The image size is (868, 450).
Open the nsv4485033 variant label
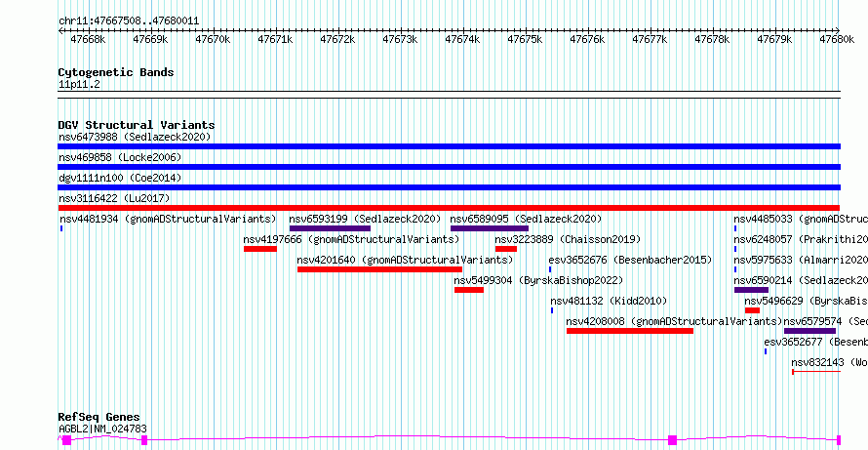[801, 219]
